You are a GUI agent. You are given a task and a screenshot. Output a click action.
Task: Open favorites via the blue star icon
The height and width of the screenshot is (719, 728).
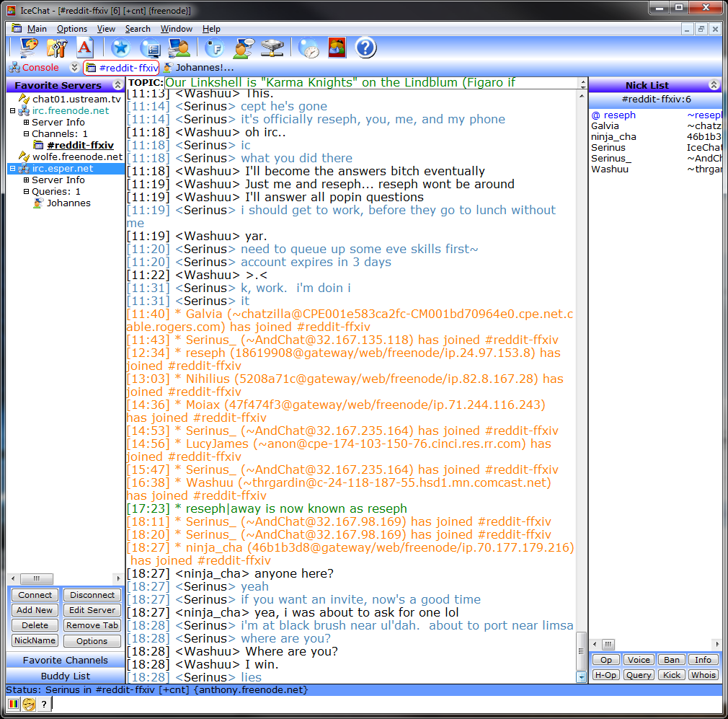point(120,48)
